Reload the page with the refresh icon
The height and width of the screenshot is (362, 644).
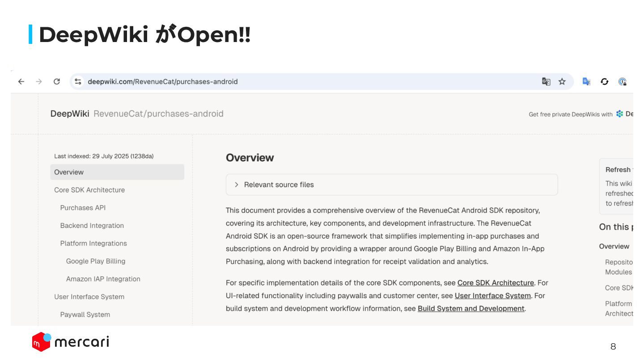[x=57, y=81]
